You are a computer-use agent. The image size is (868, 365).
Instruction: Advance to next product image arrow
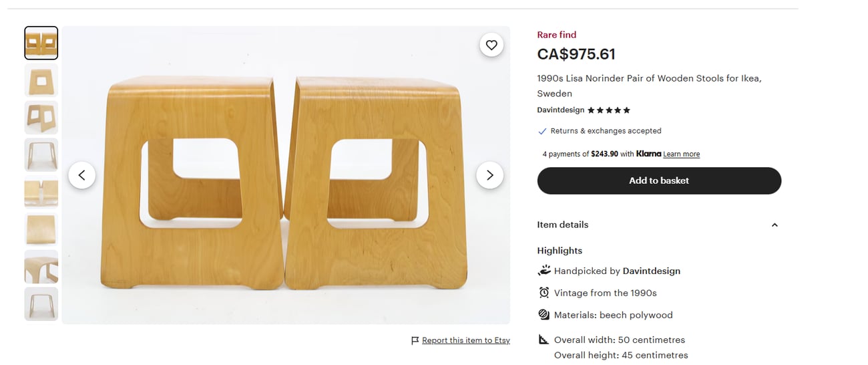(x=489, y=175)
